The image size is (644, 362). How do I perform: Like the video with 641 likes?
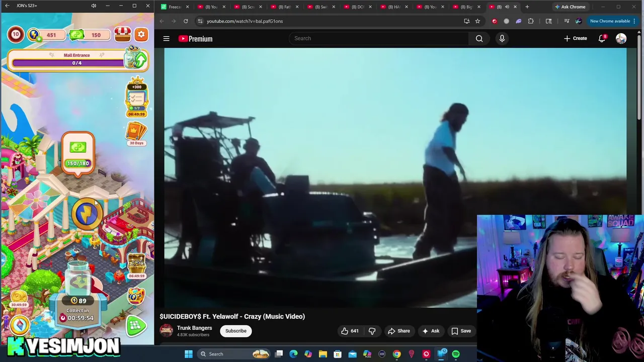pos(350,331)
